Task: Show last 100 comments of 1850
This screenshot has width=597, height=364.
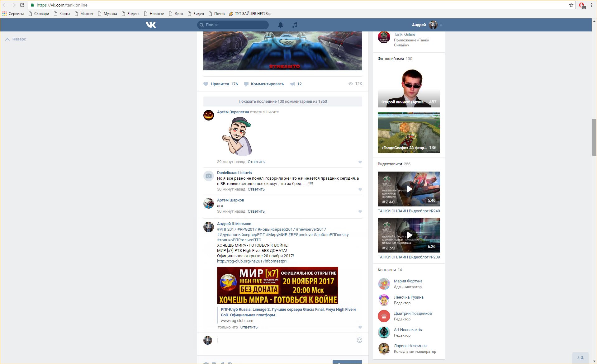Action: click(282, 102)
